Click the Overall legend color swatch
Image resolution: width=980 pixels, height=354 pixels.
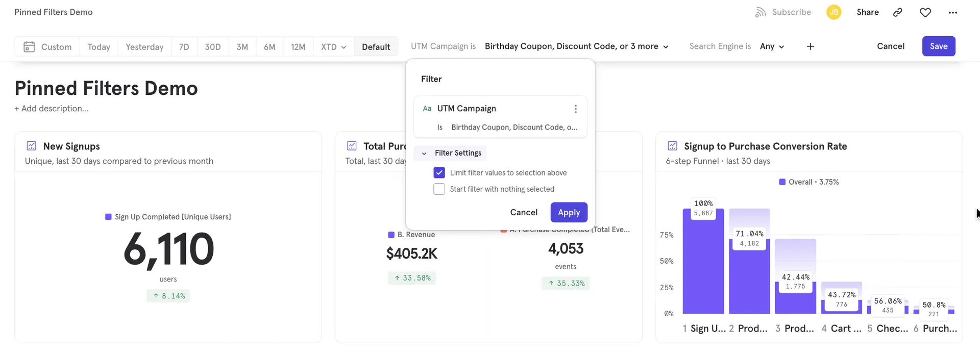782,182
